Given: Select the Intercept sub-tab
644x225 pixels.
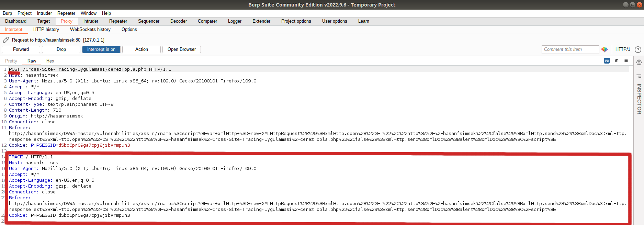Looking at the screenshot, I should click(14, 30).
